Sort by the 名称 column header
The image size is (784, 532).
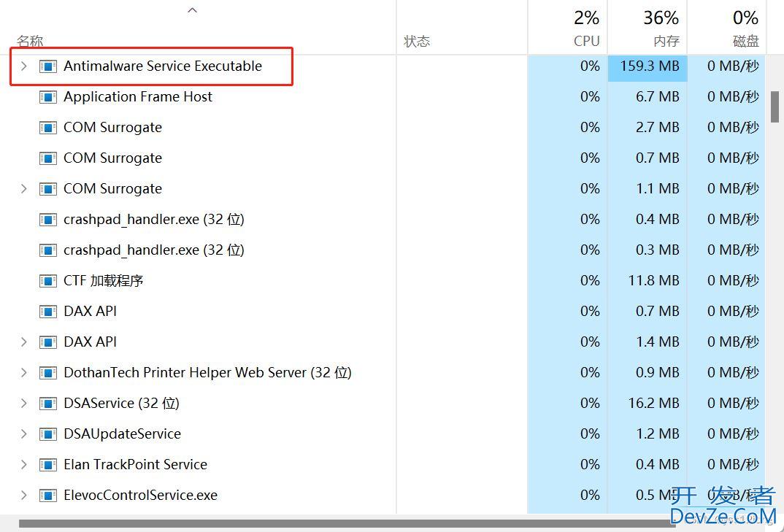click(x=30, y=41)
